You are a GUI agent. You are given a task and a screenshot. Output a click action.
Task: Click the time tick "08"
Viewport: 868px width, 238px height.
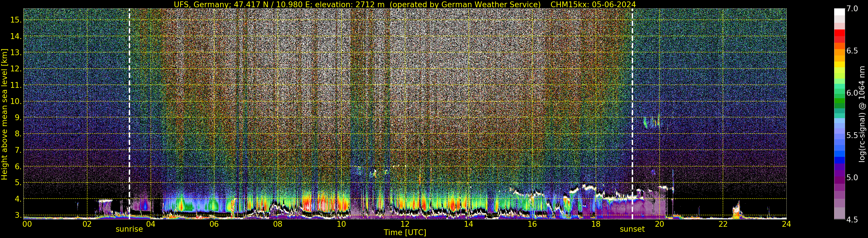coord(278,224)
